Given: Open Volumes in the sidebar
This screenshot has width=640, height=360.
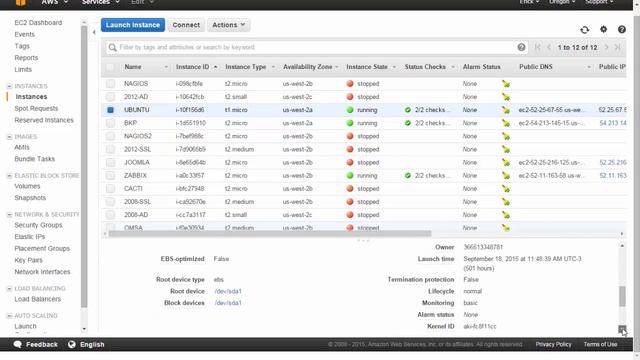Looking at the screenshot, I should [27, 186].
